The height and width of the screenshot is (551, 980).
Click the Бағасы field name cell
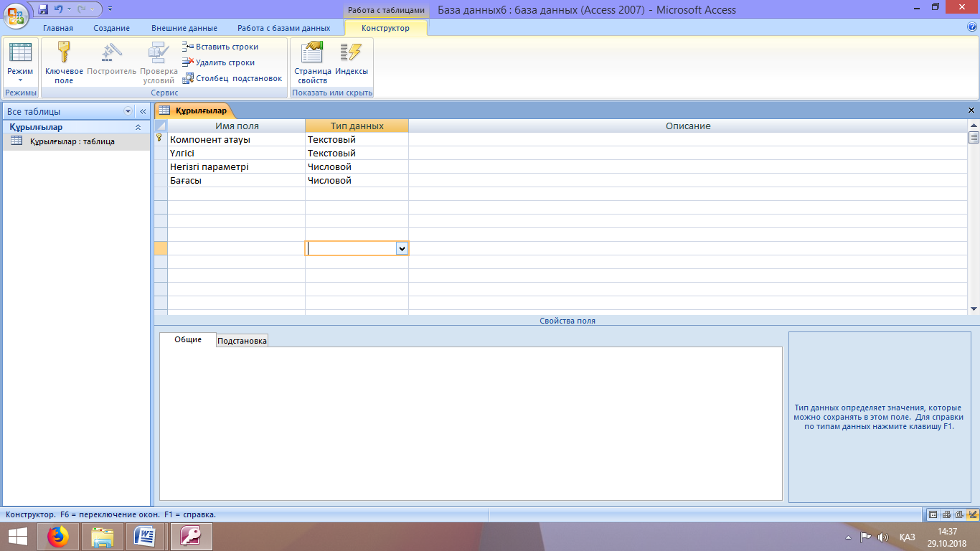tap(236, 181)
